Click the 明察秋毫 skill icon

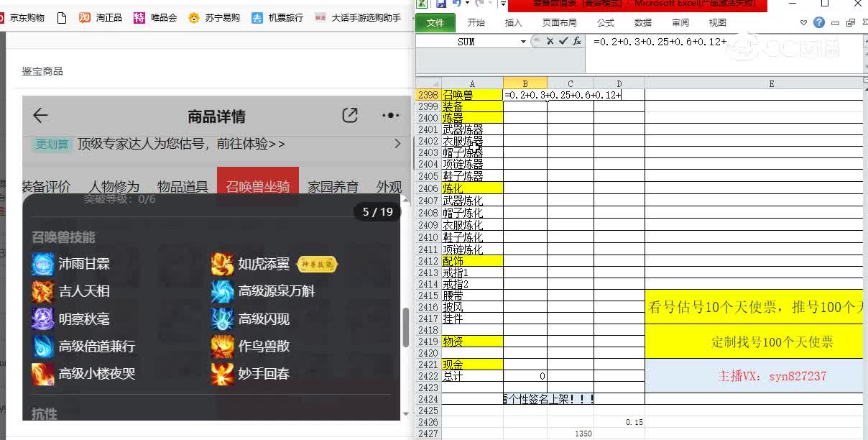pos(43,318)
